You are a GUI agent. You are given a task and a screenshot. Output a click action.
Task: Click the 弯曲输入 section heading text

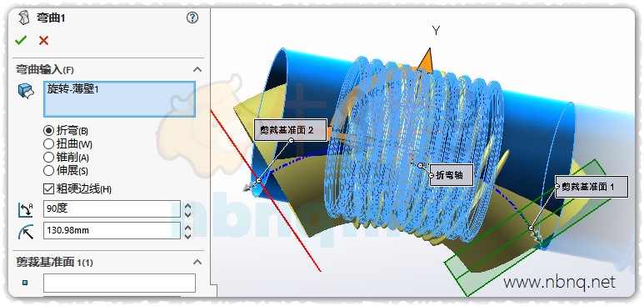point(45,69)
